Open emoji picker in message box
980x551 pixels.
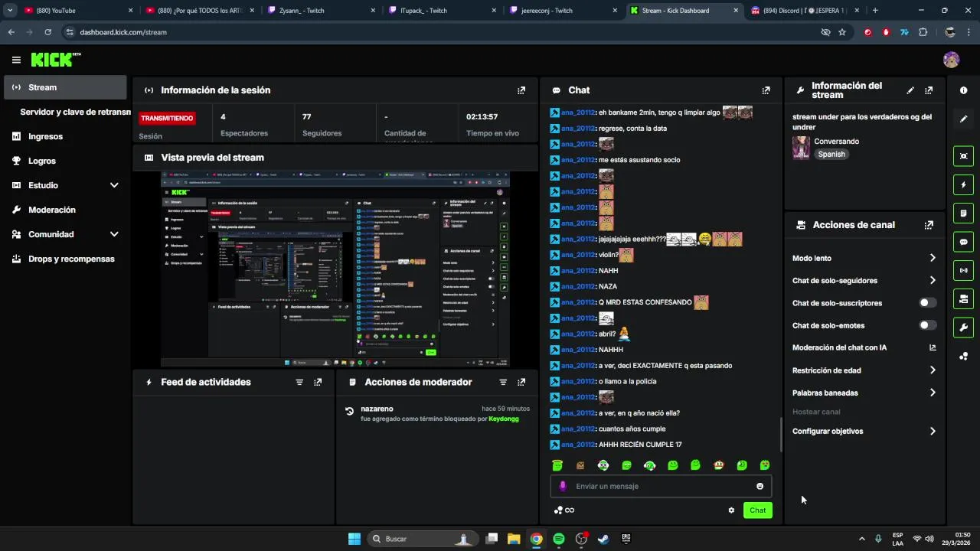pos(759,487)
